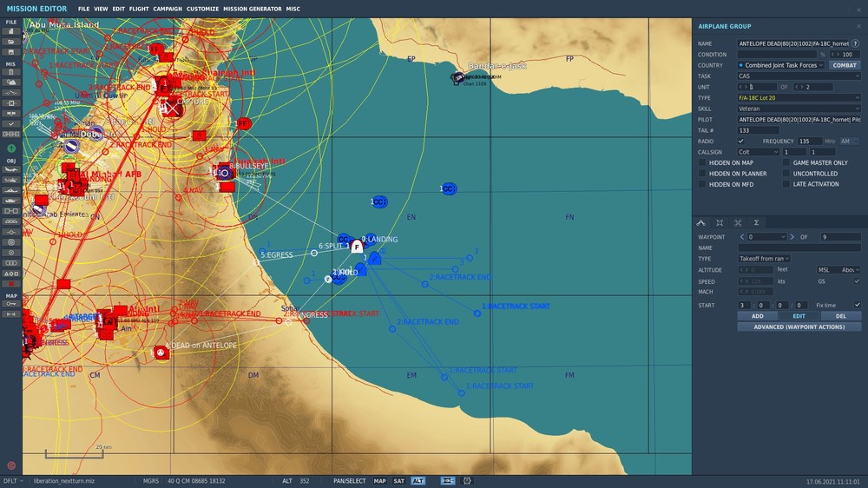
Task: Switch to triggered actions tab icon
Action: point(738,222)
